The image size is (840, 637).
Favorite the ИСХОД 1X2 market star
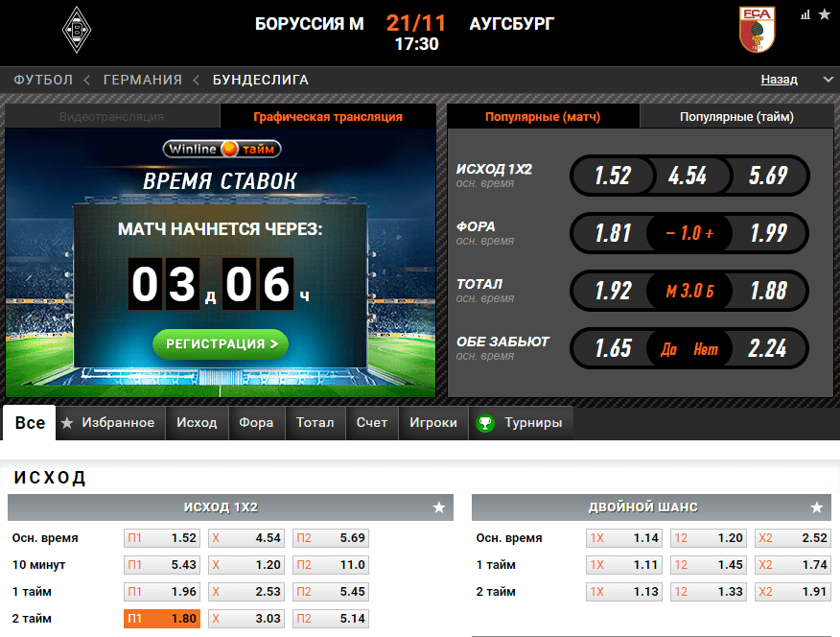click(x=439, y=507)
